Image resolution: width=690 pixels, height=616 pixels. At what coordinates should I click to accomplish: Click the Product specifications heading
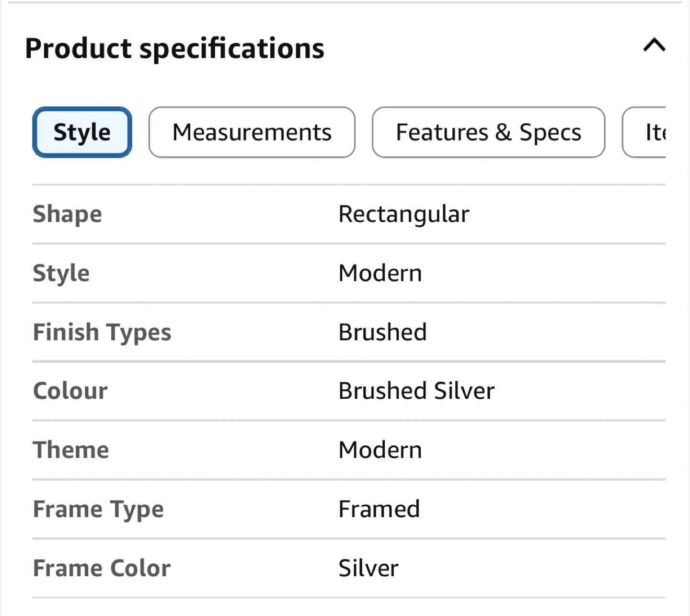click(x=174, y=48)
